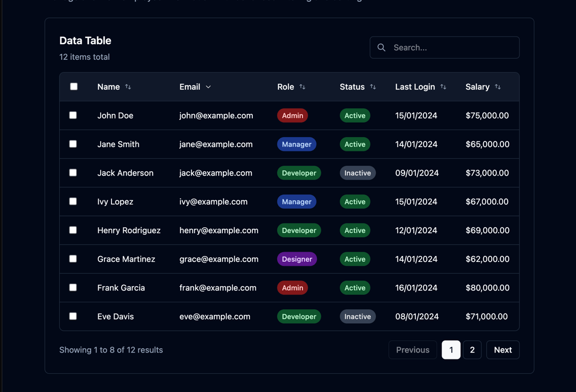The height and width of the screenshot is (392, 576).
Task: Click the name John Doe
Action: click(115, 115)
